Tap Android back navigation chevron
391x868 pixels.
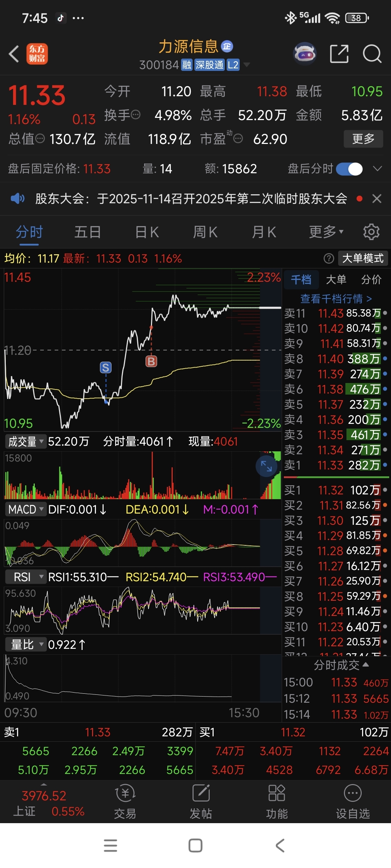pyautogui.click(x=280, y=846)
